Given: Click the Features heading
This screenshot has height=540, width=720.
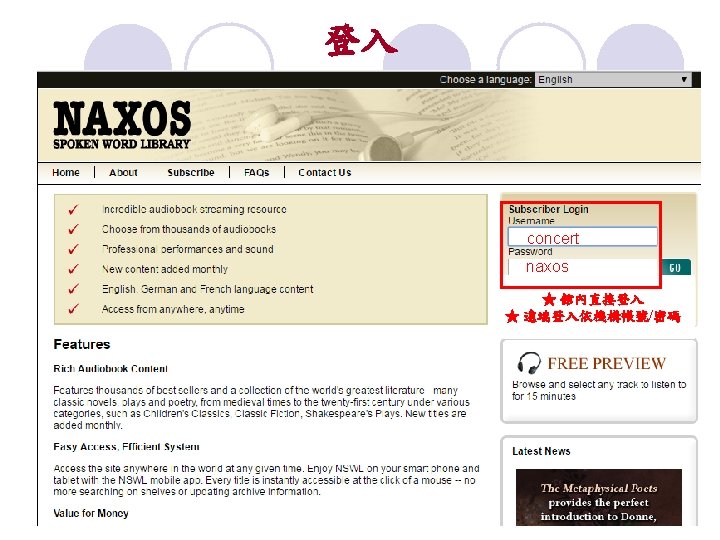Looking at the screenshot, I should [82, 344].
